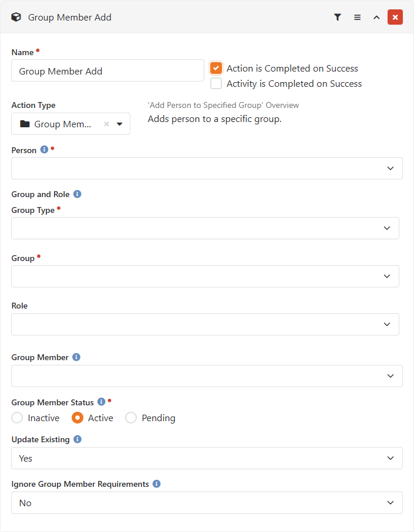Click the Group Member info icon
Image resolution: width=414 pixels, height=532 pixels.
click(x=76, y=357)
